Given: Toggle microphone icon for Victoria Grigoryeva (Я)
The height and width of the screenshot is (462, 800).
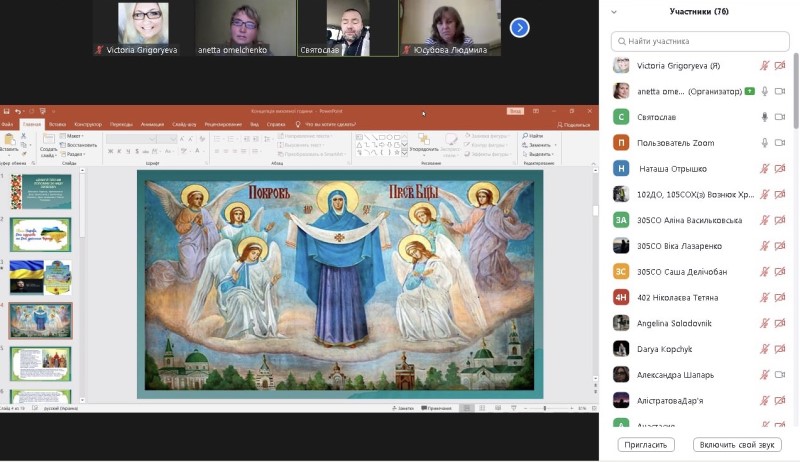Looking at the screenshot, I should (x=764, y=65).
